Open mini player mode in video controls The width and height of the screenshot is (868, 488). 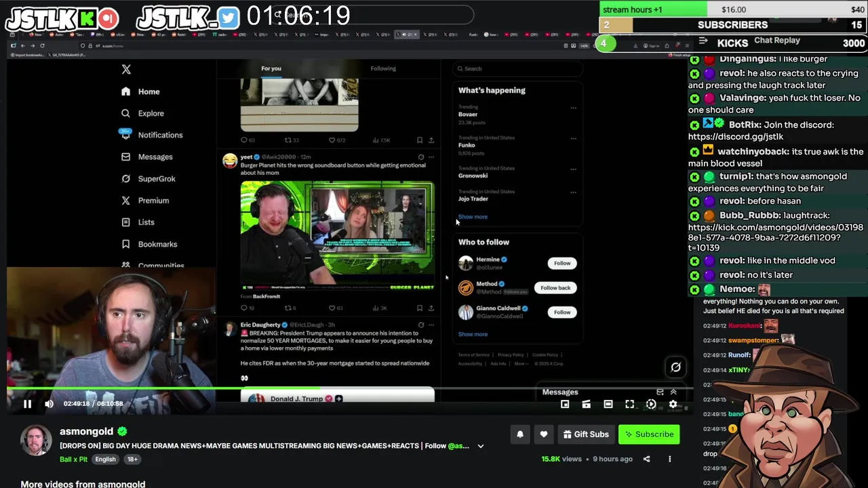(565, 404)
